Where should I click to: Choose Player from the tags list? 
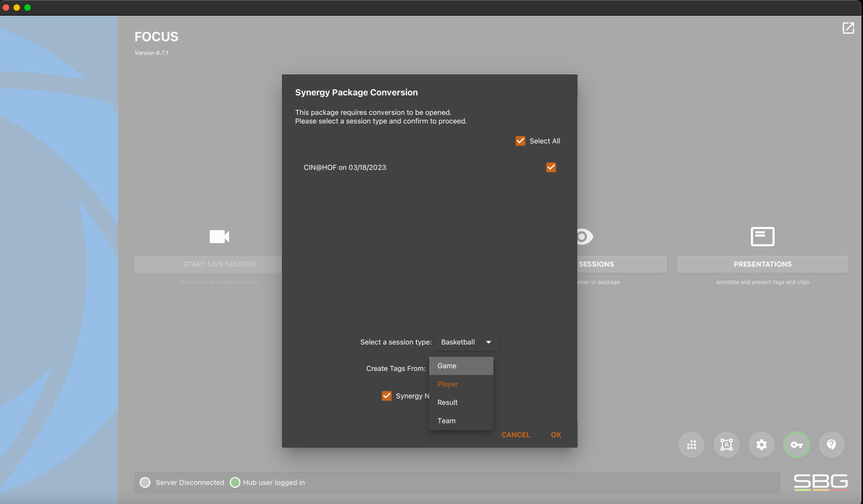[461, 384]
